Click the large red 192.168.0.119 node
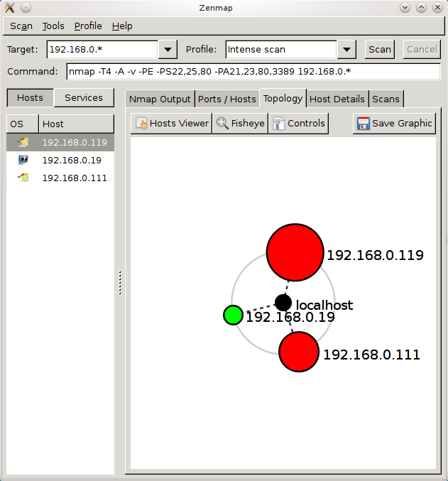The height and width of the screenshot is (481, 448). (294, 252)
